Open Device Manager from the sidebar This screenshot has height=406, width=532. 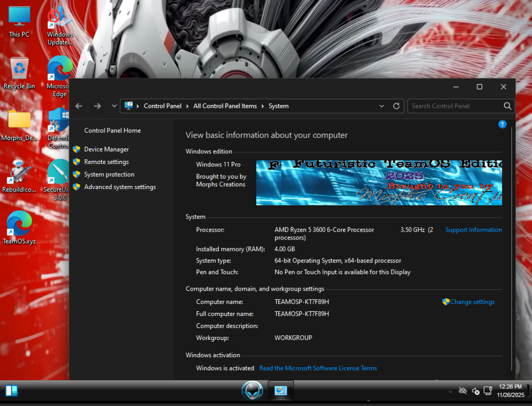[106, 149]
